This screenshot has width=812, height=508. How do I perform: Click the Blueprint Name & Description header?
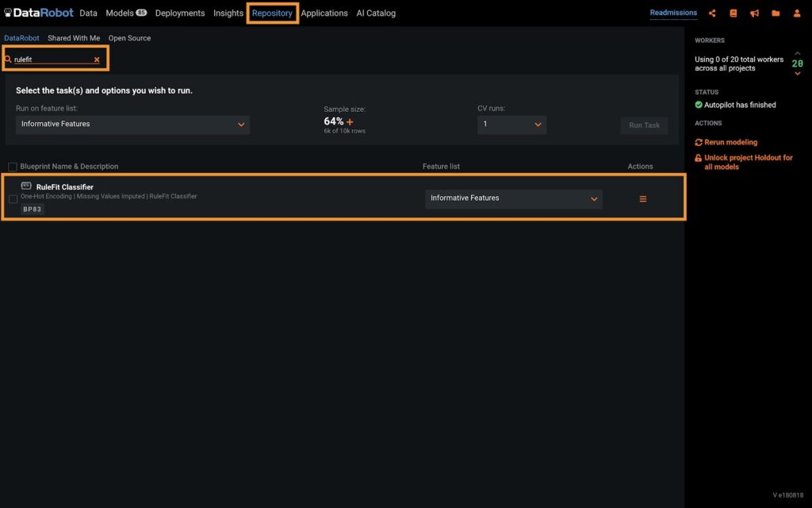click(69, 167)
